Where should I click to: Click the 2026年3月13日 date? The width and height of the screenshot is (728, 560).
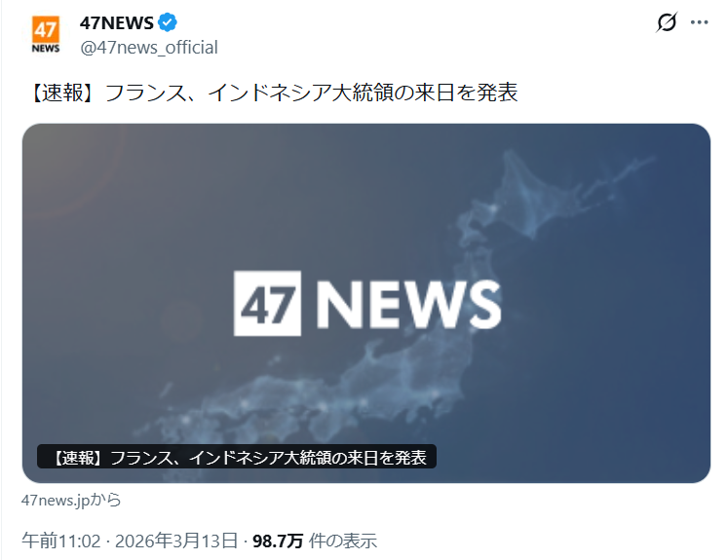click(176, 541)
